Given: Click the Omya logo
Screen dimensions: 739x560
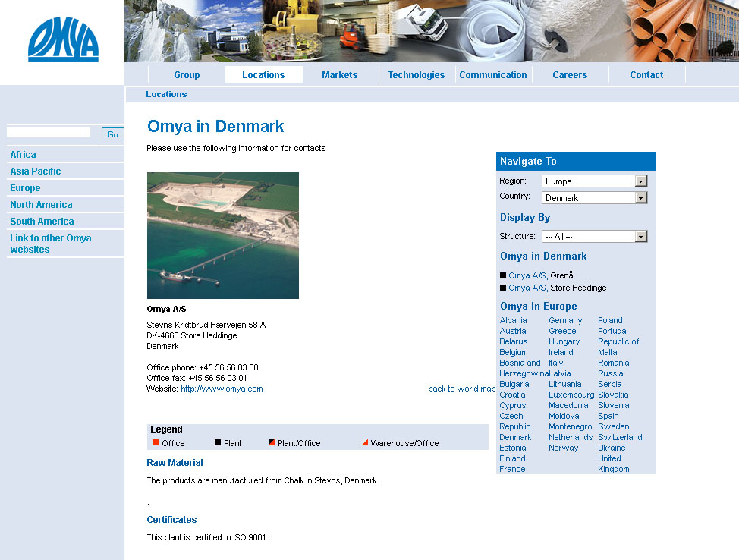Looking at the screenshot, I should click(x=63, y=40).
